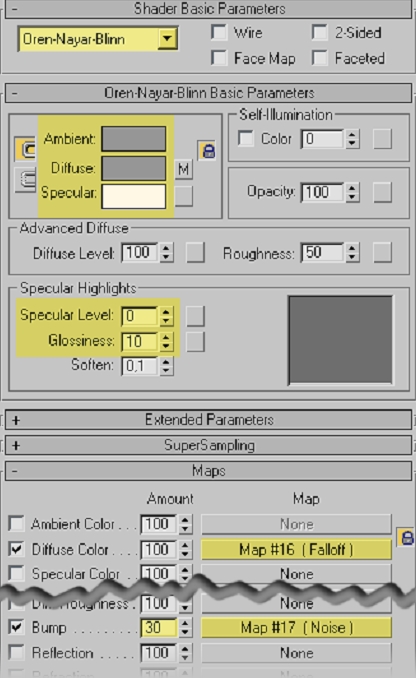Click the Reflection amount spinner arrows
416x678 pixels.
[x=185, y=652]
